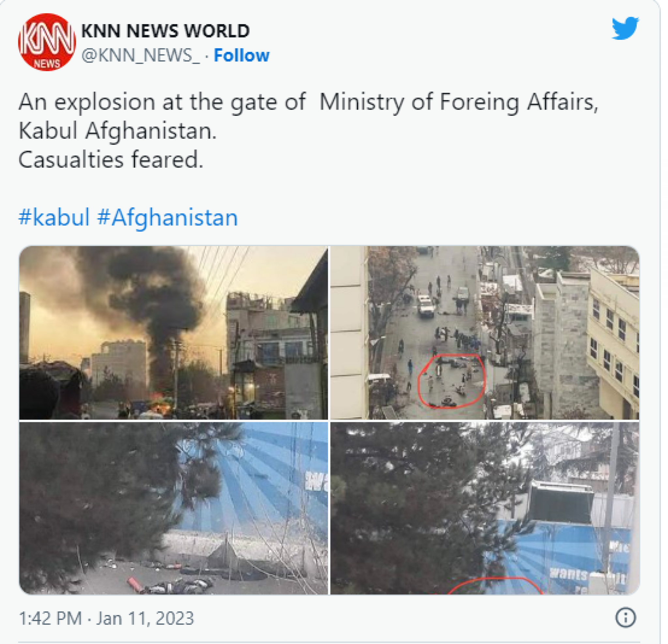
Task: Click the 1:42 PM timestamp link
Action: 51,618
